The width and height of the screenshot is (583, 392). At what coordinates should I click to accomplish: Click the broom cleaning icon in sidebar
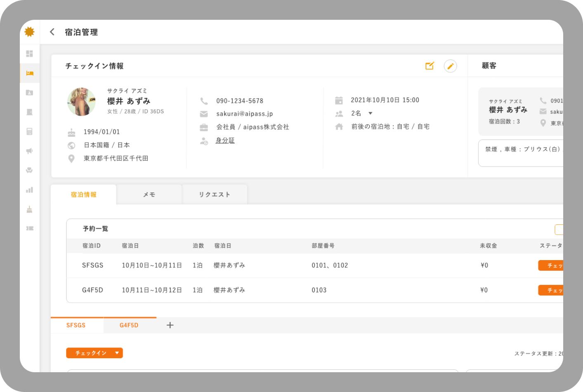coord(29,209)
